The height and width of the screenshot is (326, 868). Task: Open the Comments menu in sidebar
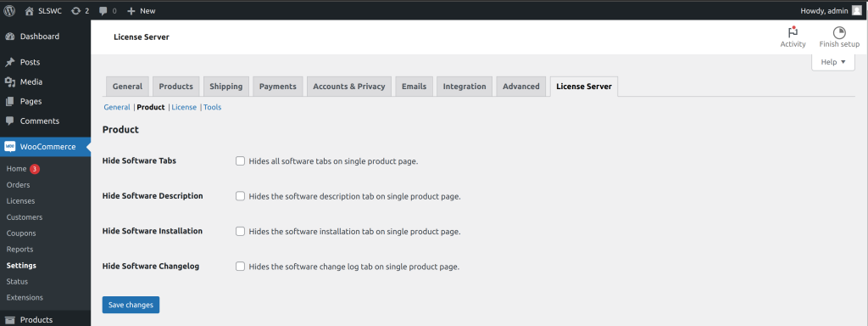point(40,121)
